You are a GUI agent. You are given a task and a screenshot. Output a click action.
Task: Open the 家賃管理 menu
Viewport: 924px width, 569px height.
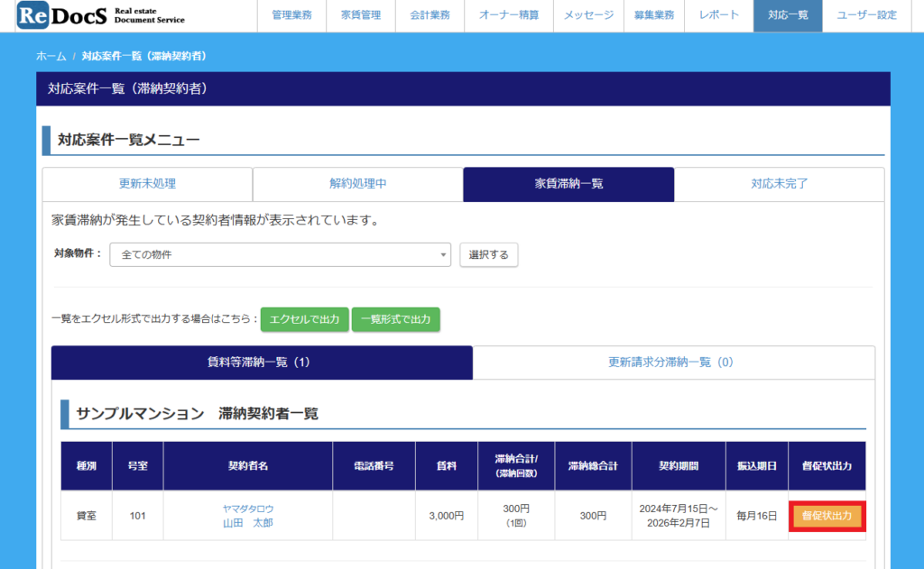click(x=361, y=15)
